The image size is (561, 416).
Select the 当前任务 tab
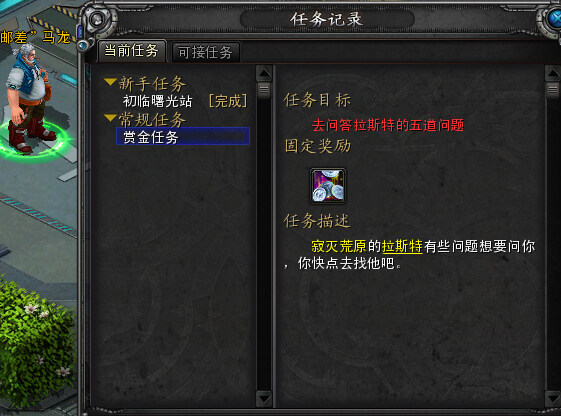pyautogui.click(x=132, y=51)
